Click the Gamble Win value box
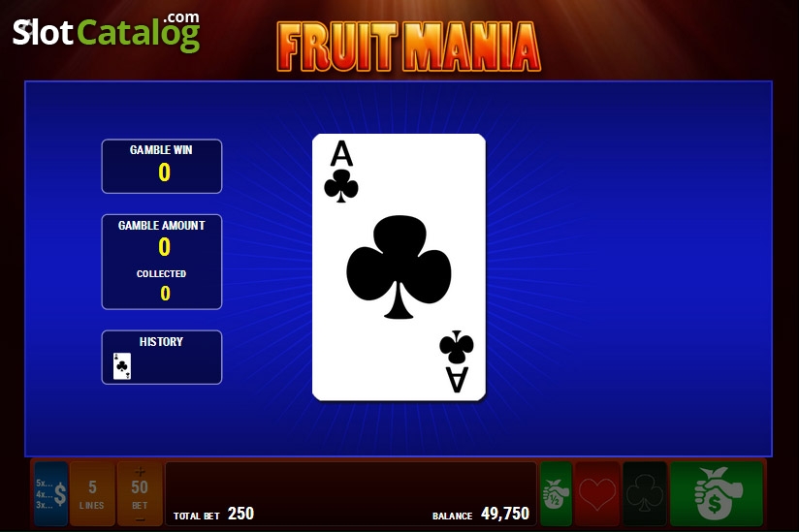 [x=162, y=166]
